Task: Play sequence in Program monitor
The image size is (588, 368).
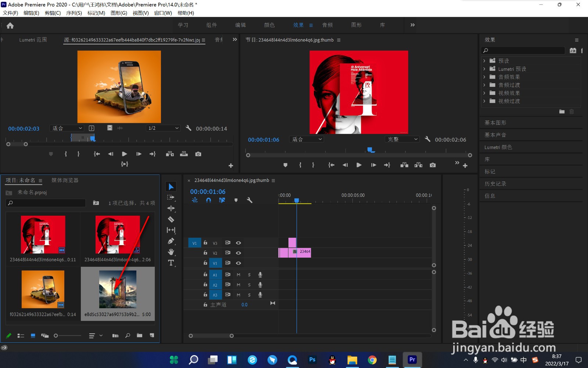Action: (359, 165)
